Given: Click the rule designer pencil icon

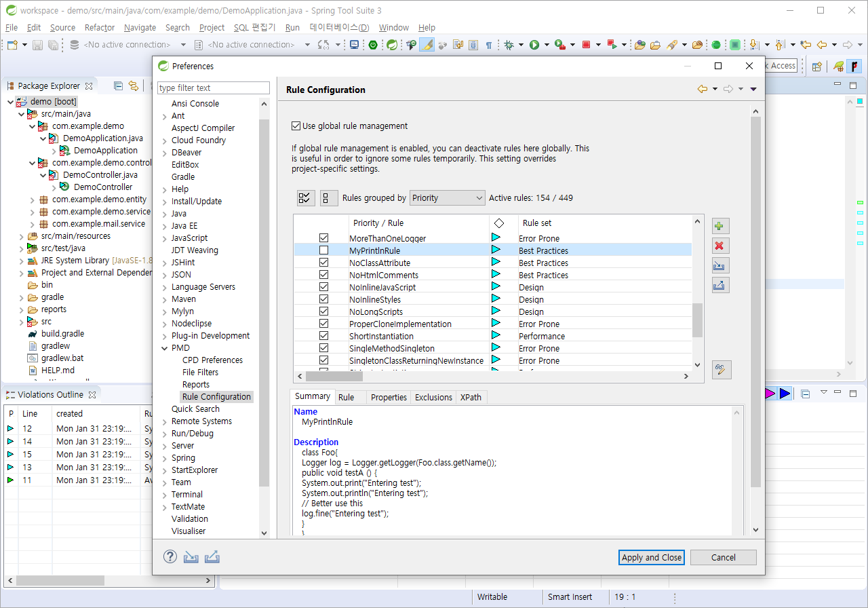Looking at the screenshot, I should pos(721,370).
